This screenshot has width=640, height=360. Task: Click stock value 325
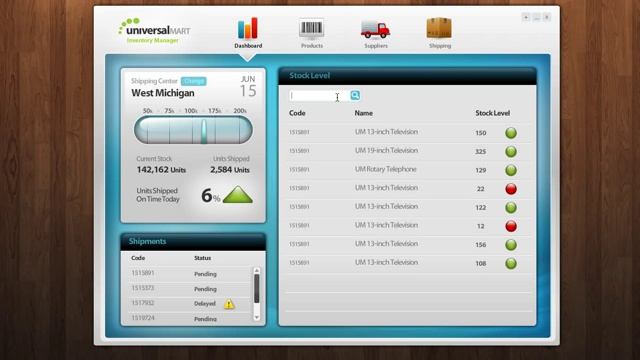coord(481,151)
